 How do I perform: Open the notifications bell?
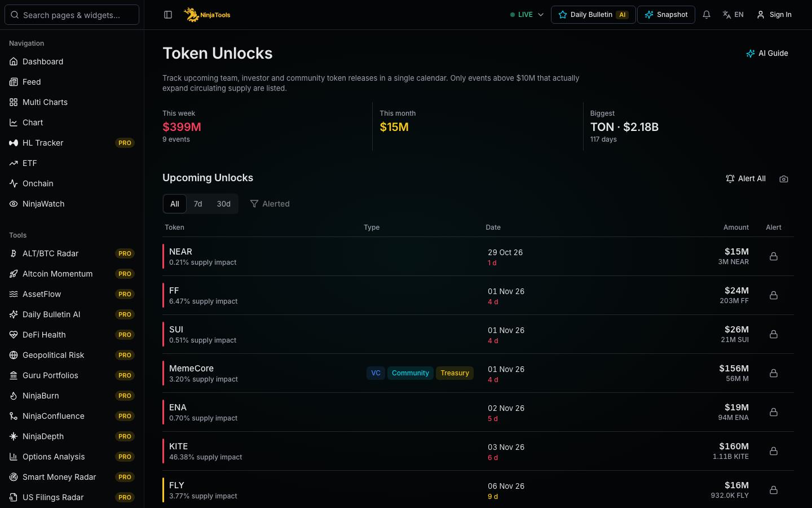pos(707,15)
